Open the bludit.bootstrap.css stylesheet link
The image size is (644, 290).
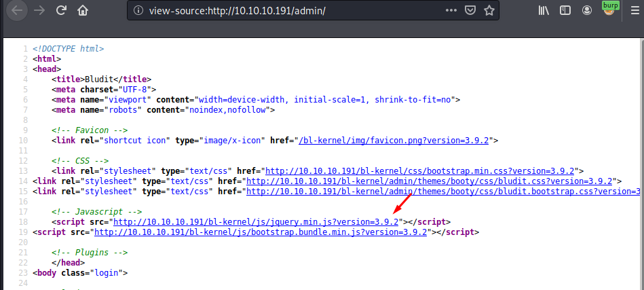(x=443, y=192)
